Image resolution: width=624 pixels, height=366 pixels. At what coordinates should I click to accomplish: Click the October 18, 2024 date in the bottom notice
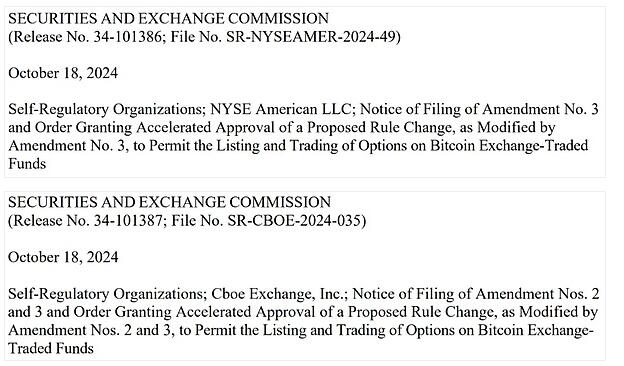pyautogui.click(x=63, y=257)
